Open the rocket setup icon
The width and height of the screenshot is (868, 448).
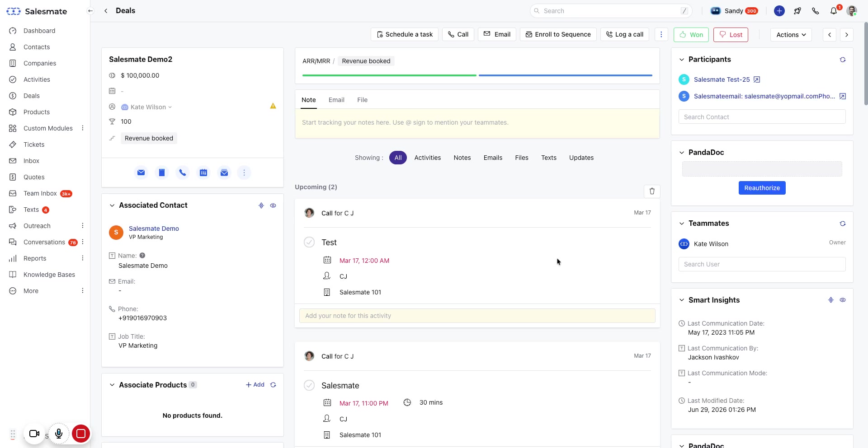click(797, 11)
